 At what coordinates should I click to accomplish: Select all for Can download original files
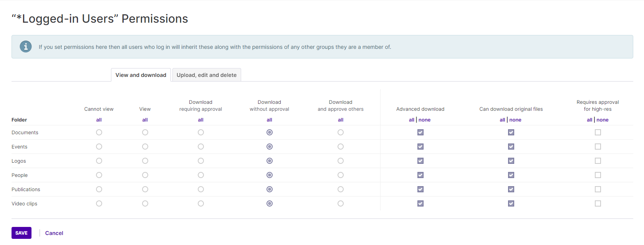point(502,120)
